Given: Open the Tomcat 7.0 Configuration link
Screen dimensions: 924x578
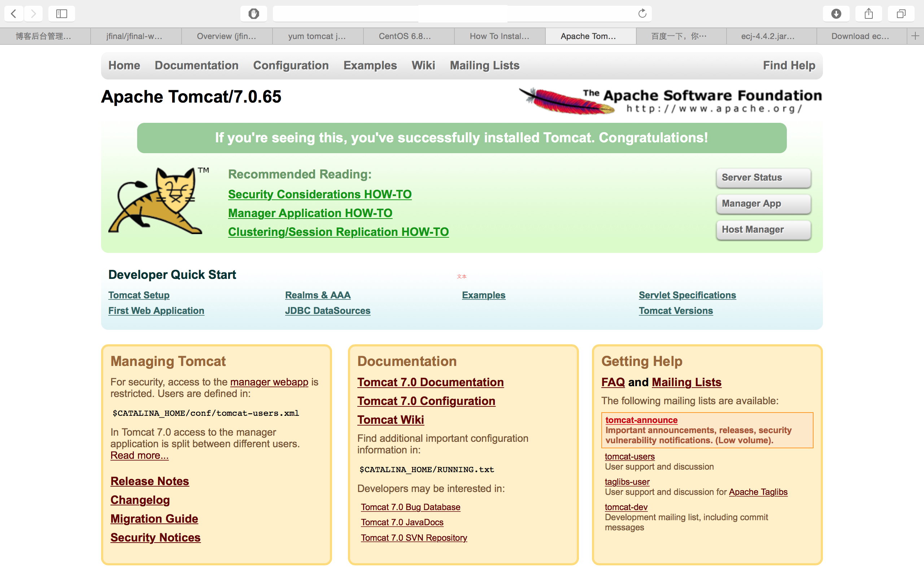Looking at the screenshot, I should coord(426,401).
